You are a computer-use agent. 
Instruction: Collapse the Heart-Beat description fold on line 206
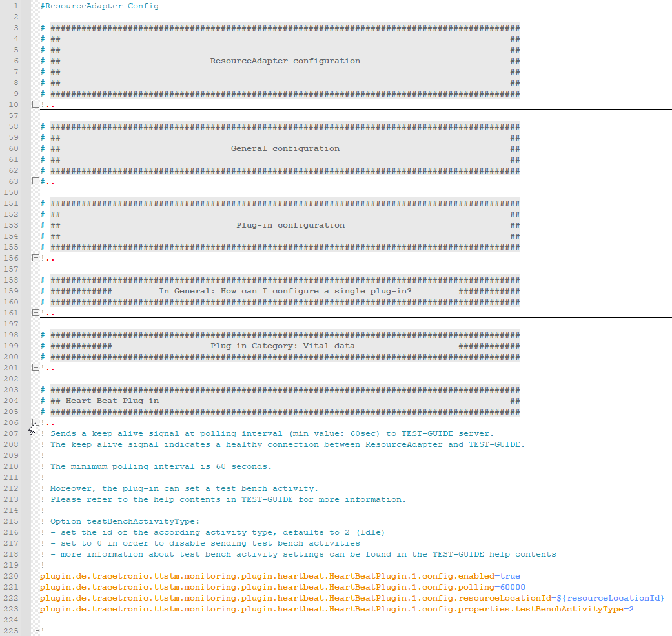[35, 422]
